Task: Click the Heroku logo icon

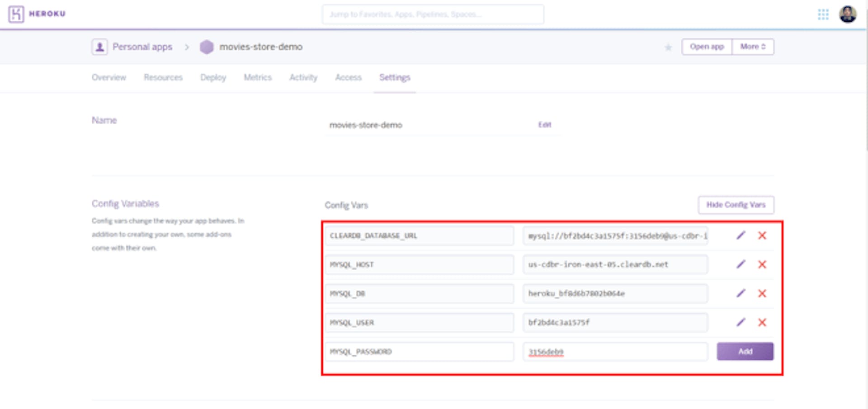Action: [x=16, y=14]
